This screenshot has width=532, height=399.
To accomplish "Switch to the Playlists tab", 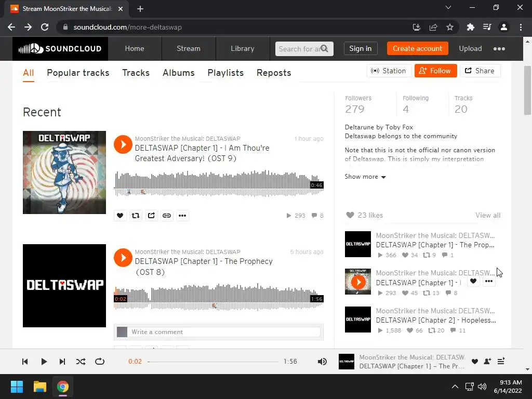I will [x=225, y=73].
